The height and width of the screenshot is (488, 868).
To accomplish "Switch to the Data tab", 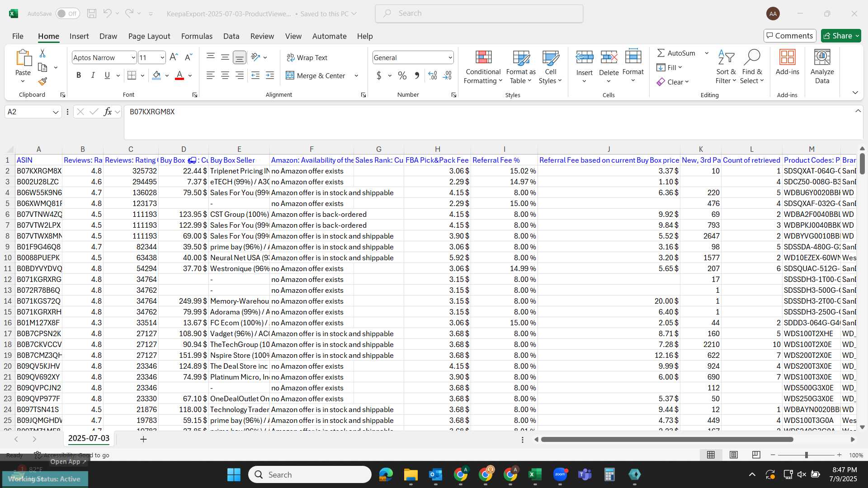I will 231,36.
